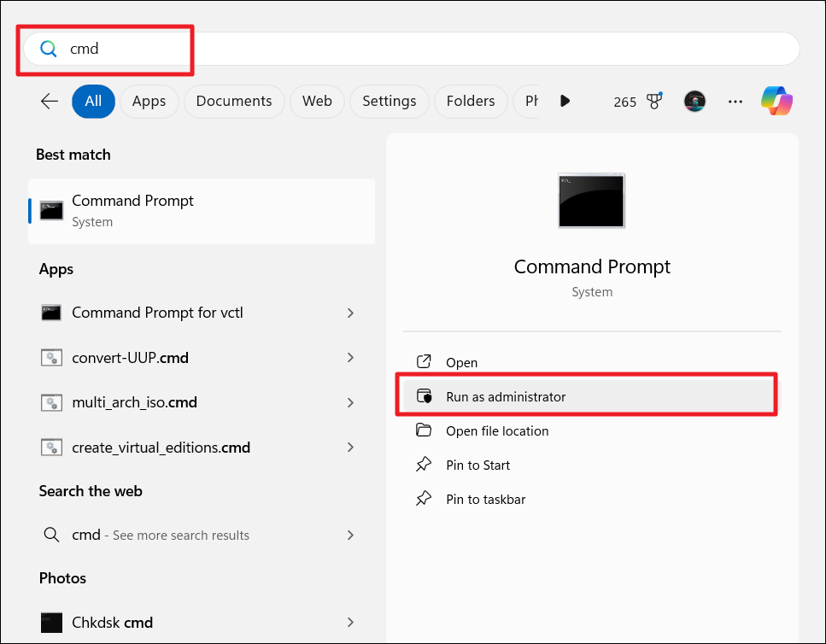Click the search box containing cmd
Screen dimensions: 826x644
410,50
